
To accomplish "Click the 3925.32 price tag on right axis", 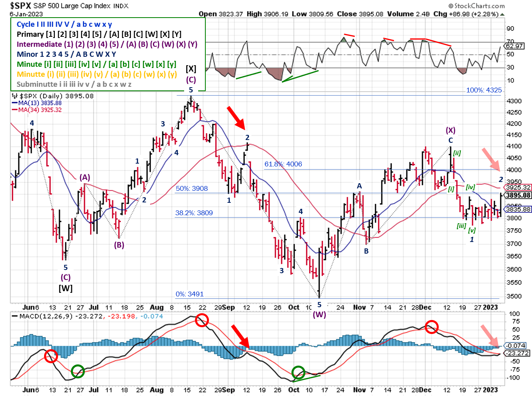I will pyautogui.click(x=518, y=187).
